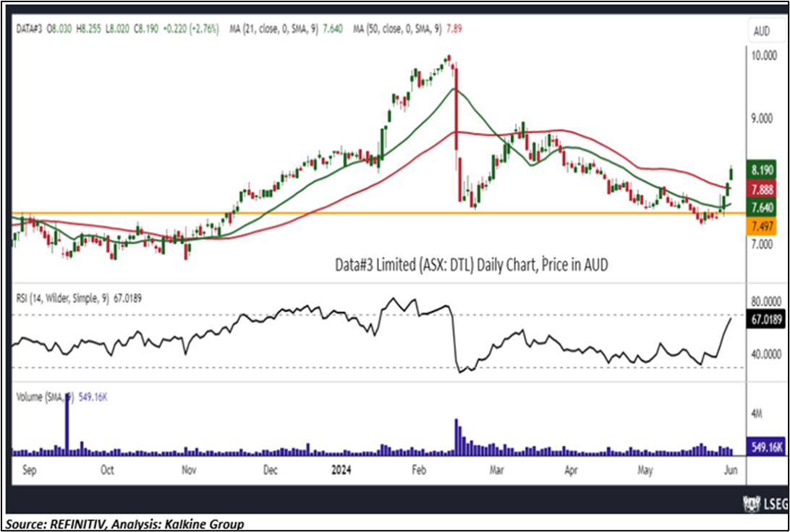
Task: Select the close value C8.190 in legend
Action: (145, 30)
